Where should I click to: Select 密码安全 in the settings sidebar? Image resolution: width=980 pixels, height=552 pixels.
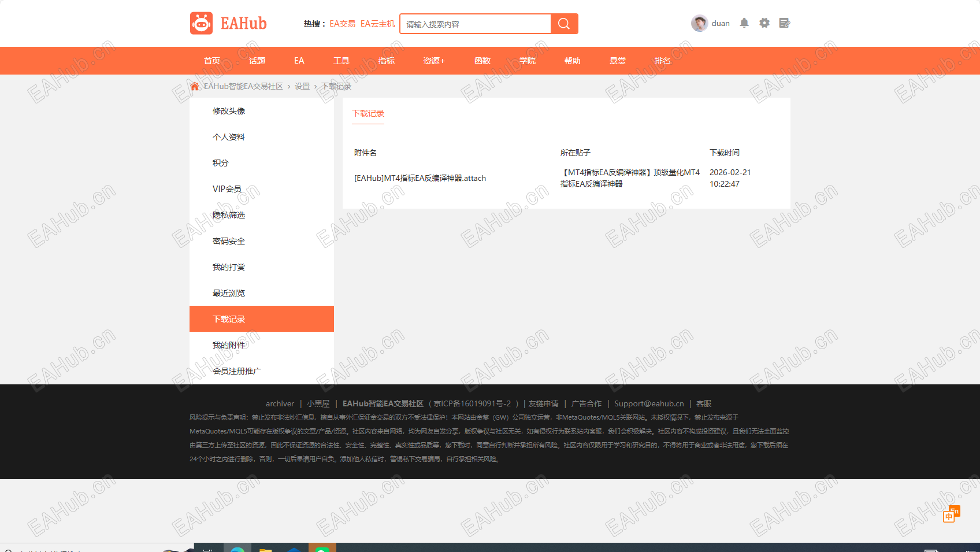[x=262, y=241]
